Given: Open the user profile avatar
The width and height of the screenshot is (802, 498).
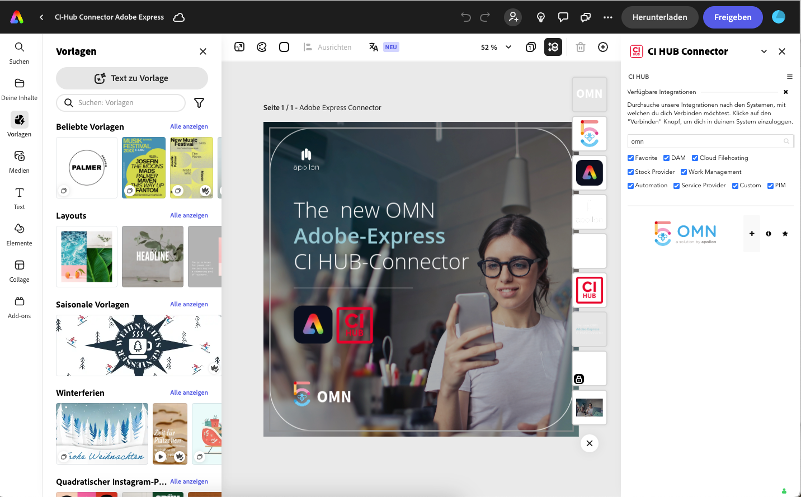Looking at the screenshot, I should (778, 17).
